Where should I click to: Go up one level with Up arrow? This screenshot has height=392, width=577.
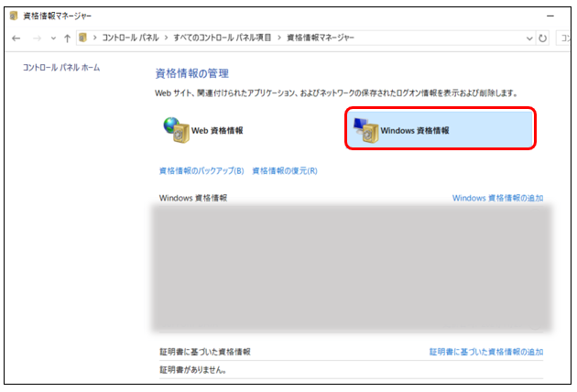67,38
